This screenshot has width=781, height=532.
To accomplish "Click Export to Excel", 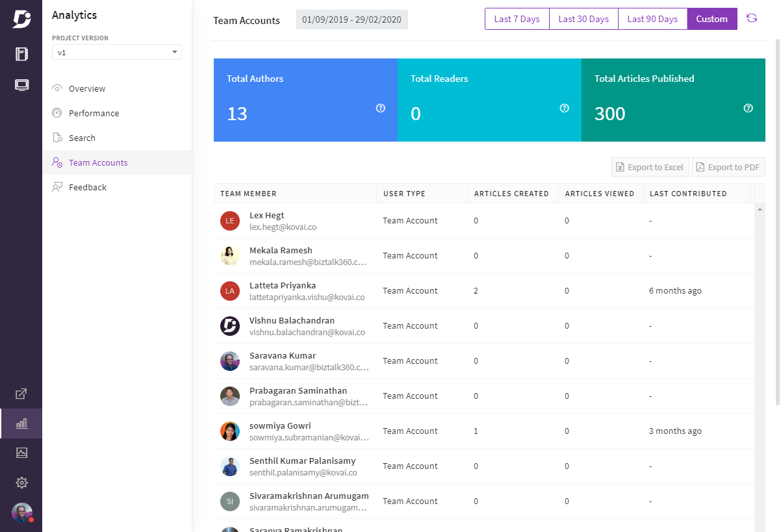I will coord(650,166).
